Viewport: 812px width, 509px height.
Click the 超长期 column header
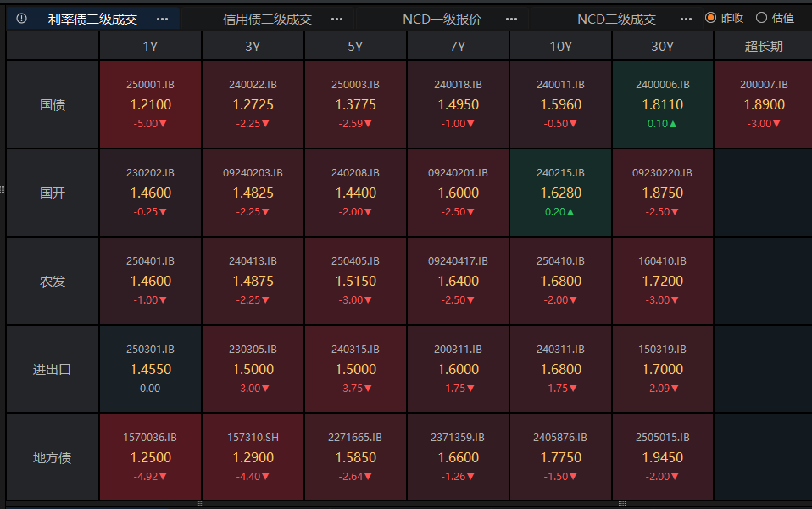pyautogui.click(x=763, y=47)
